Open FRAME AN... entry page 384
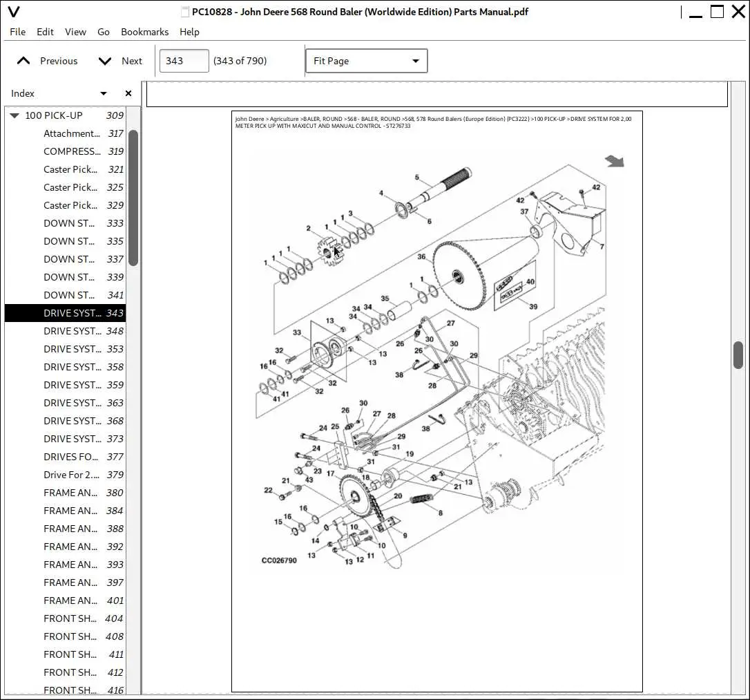Viewport: 750px width, 700px height. click(x=65, y=511)
